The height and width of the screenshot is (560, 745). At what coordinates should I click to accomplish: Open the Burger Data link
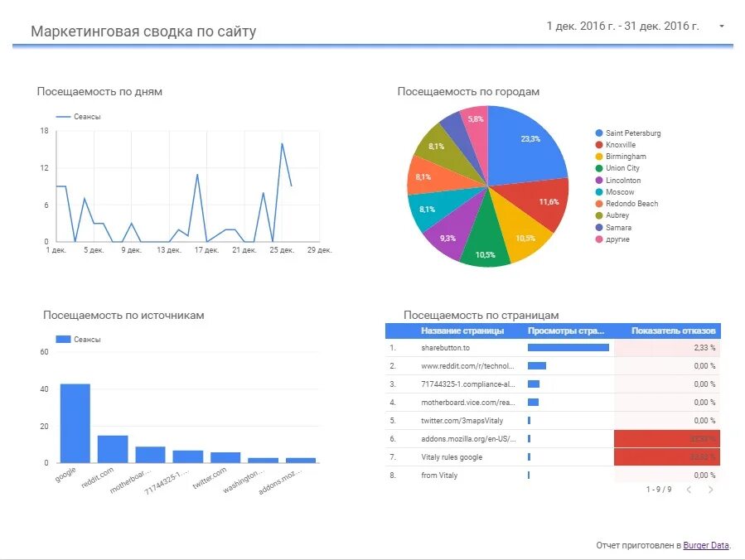coord(705,545)
